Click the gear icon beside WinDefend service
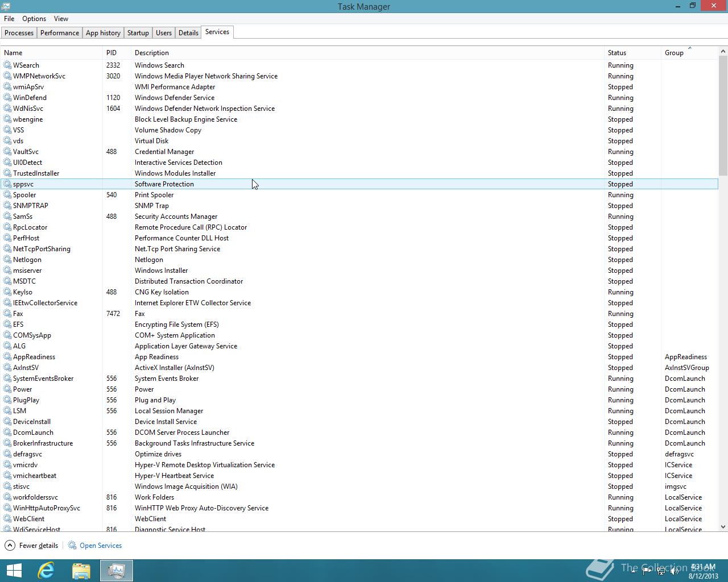 tap(7, 98)
